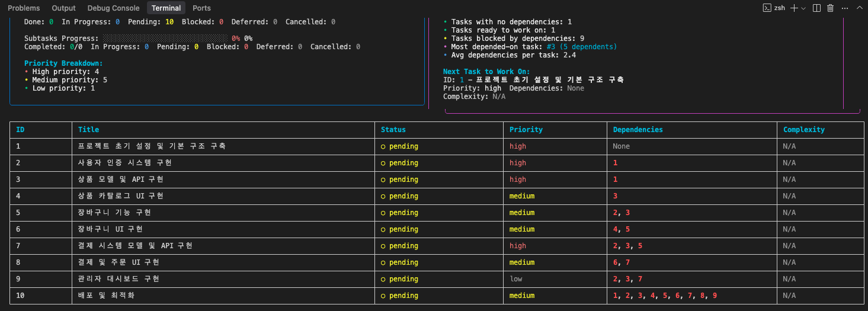
Task: Click the zsh terminal name label
Action: click(x=779, y=8)
